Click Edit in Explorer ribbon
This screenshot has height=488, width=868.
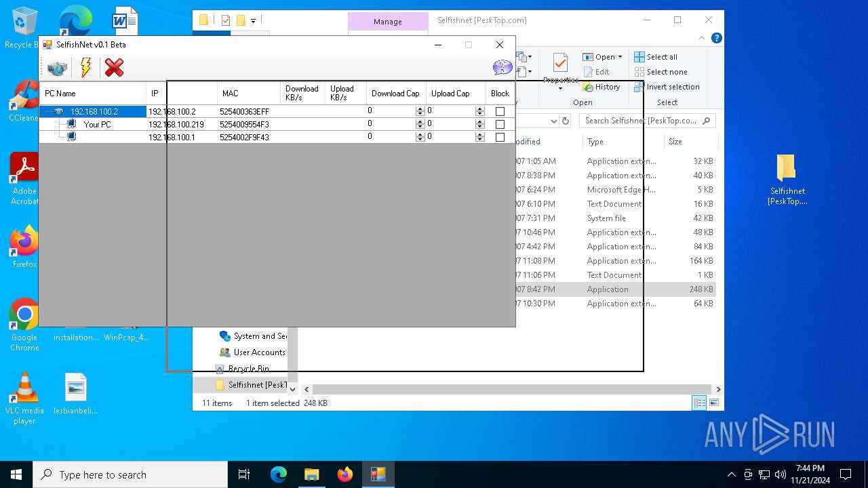coord(596,72)
